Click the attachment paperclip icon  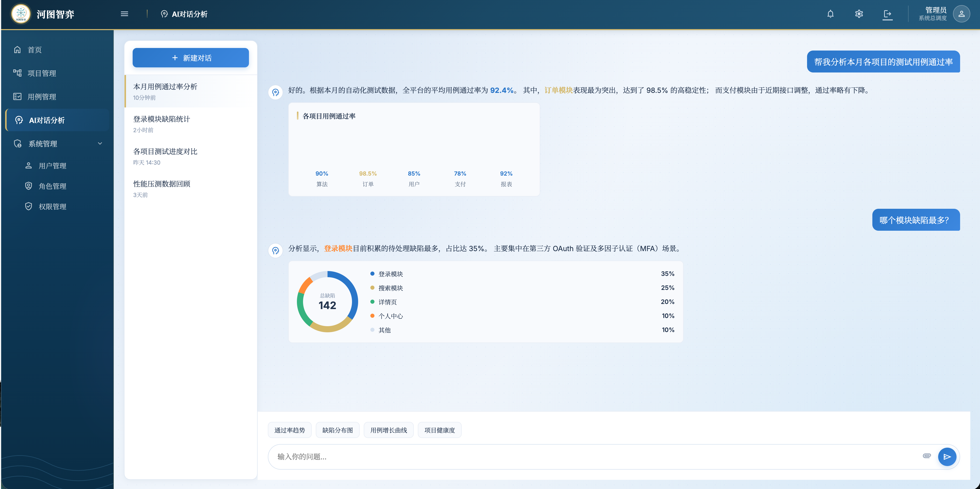926,456
